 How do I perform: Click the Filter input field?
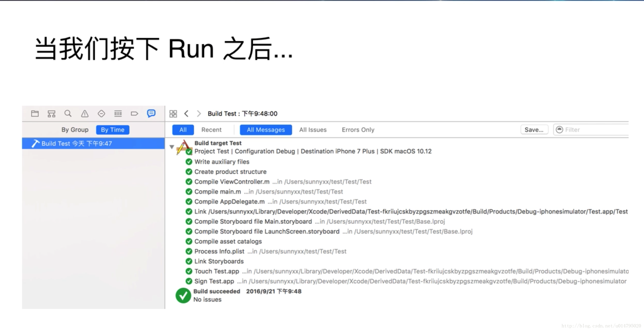[591, 130]
